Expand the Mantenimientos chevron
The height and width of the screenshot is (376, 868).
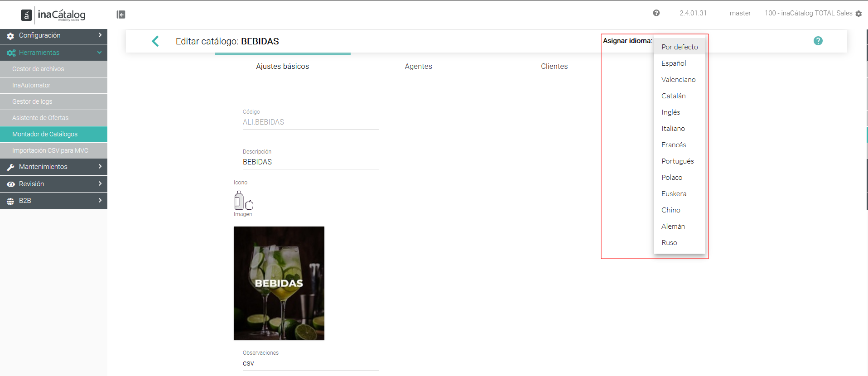100,166
